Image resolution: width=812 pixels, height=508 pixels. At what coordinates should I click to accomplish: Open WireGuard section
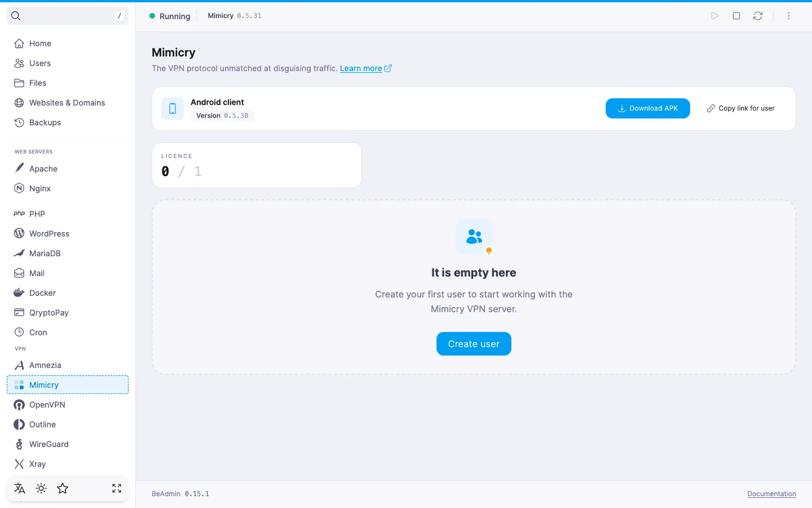tap(68, 444)
